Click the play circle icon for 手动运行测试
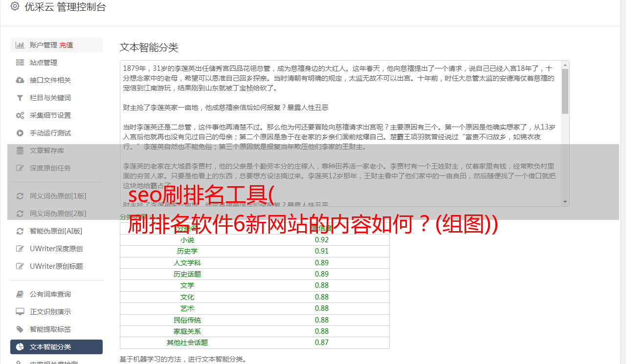Screen dimensions: 626x364 click(x=20, y=133)
